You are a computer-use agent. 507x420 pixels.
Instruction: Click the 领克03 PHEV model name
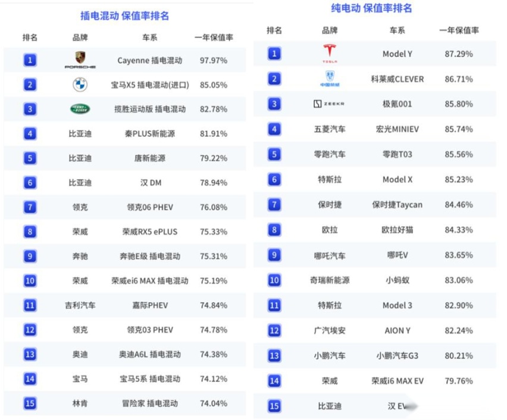150,330
